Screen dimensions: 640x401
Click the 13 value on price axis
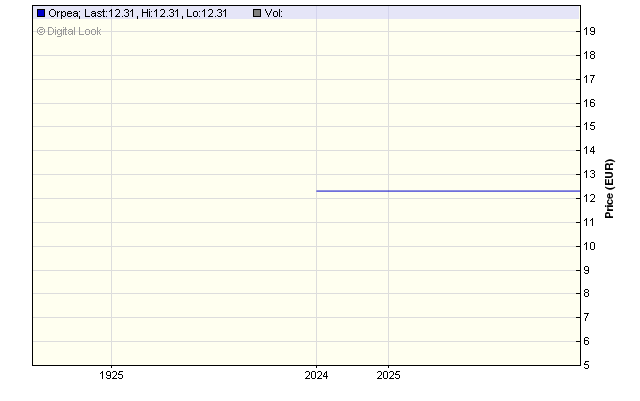[x=589, y=174]
